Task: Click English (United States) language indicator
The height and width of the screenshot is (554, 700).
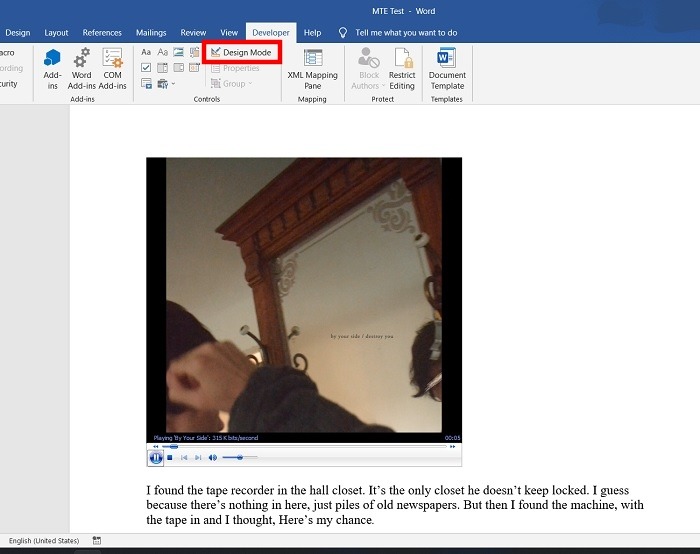Action: [x=44, y=541]
